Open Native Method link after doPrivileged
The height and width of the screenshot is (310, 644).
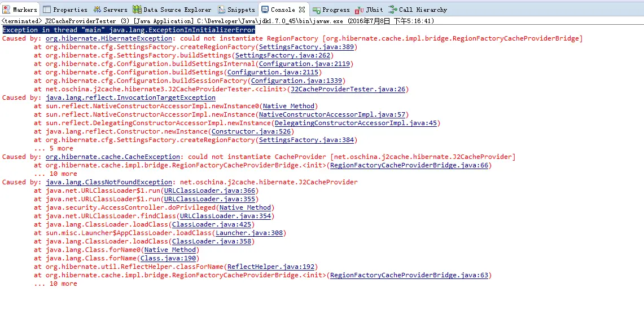[245, 207]
